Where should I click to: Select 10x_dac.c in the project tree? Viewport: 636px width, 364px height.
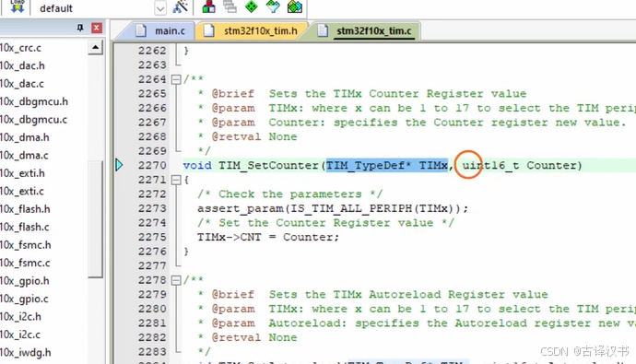pos(22,84)
